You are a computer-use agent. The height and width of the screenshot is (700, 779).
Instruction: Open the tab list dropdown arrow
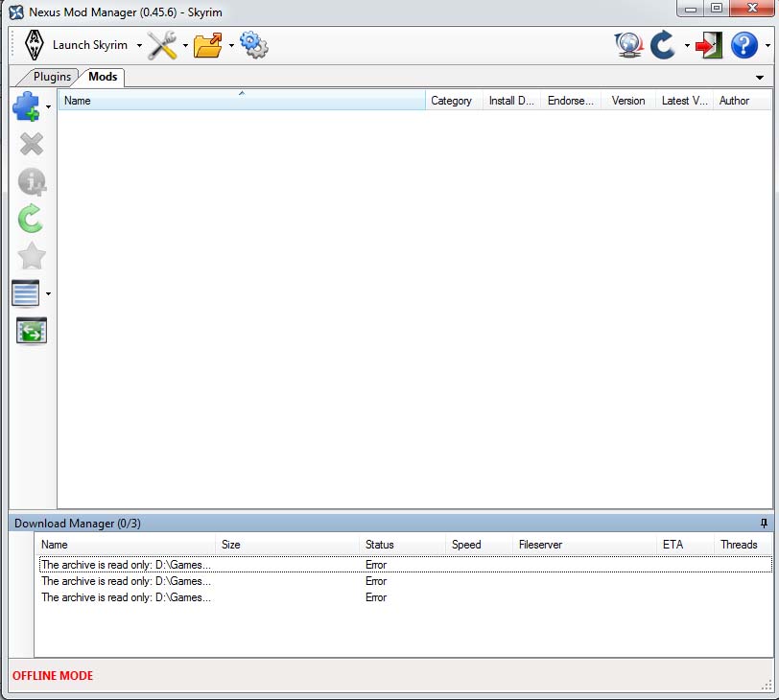click(x=759, y=78)
